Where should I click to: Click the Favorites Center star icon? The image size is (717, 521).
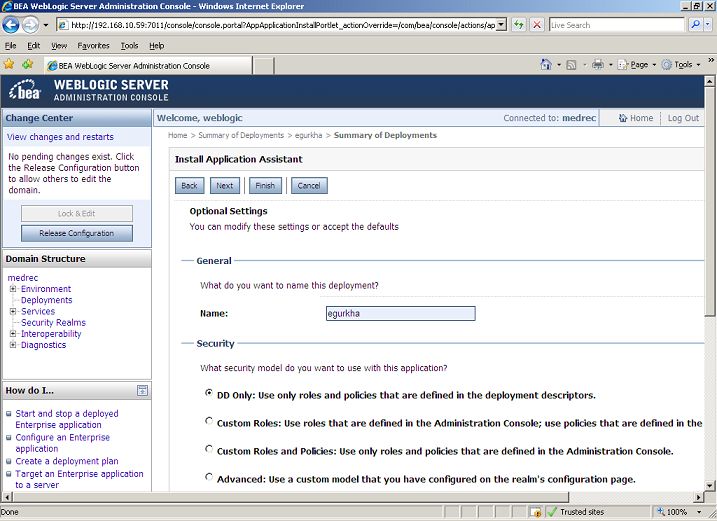pos(9,64)
